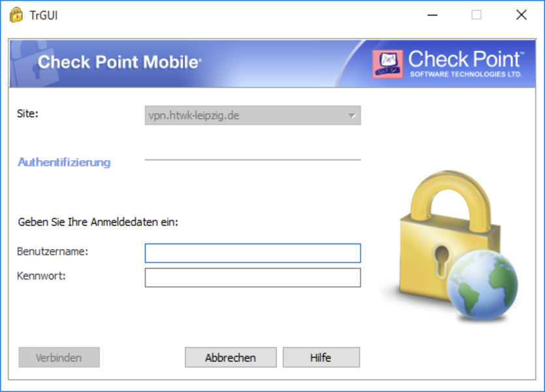This screenshot has width=545, height=392.
Task: Click the Authentifizierung section heading
Action: click(x=64, y=162)
